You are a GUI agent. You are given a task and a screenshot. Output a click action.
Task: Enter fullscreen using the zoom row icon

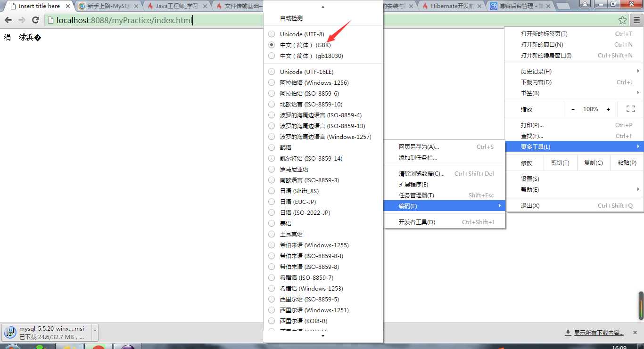point(630,109)
